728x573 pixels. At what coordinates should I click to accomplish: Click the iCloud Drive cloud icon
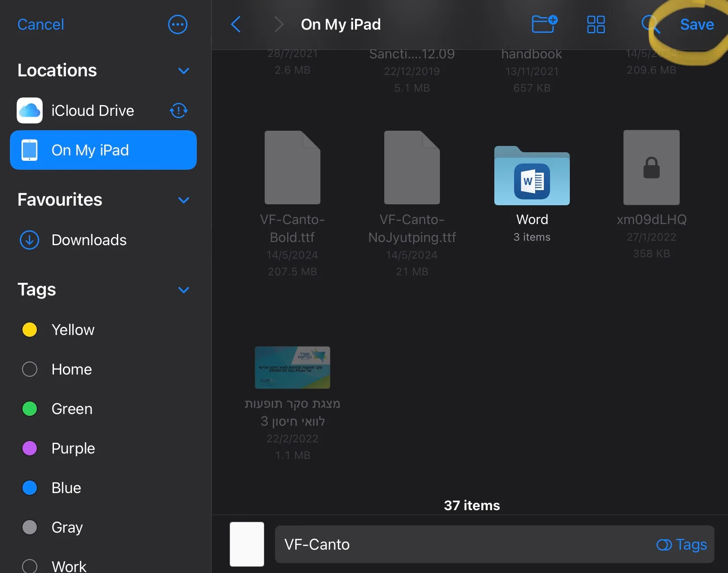30,110
